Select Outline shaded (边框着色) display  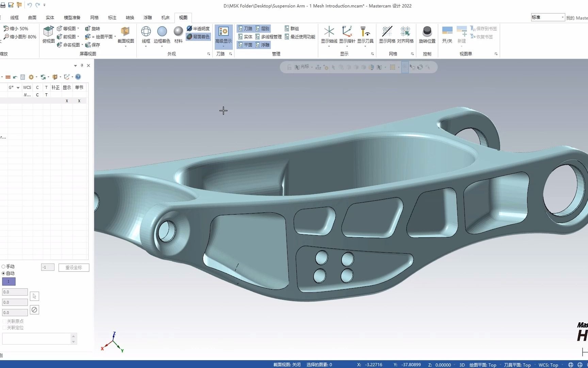[162, 31]
